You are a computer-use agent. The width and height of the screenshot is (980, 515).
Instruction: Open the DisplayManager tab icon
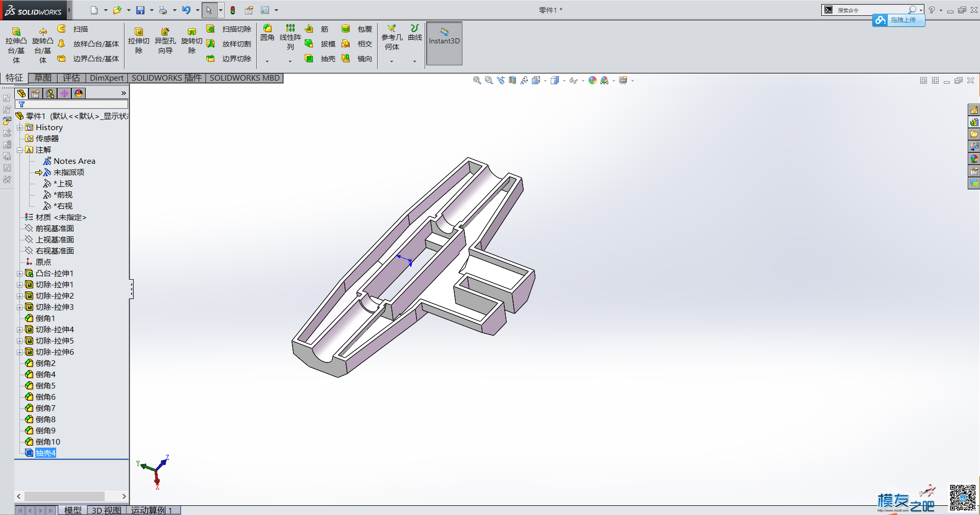(x=79, y=93)
